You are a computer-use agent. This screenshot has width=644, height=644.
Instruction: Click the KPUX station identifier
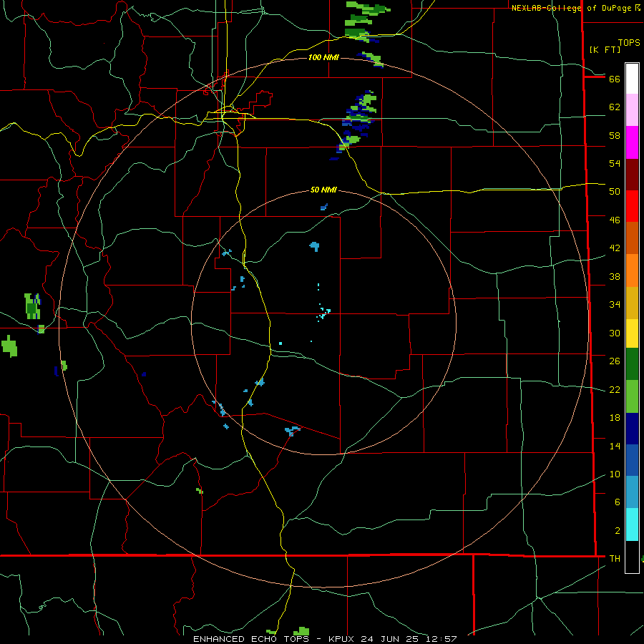[x=343, y=639]
